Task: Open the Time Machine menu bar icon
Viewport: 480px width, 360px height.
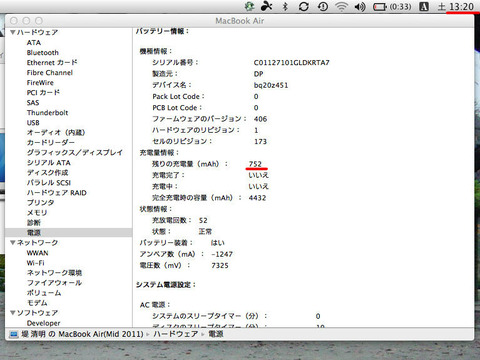Action: pos(322,6)
